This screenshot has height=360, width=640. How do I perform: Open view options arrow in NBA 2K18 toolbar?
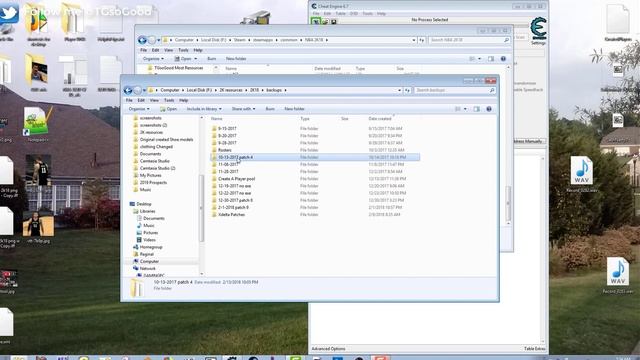[480, 59]
